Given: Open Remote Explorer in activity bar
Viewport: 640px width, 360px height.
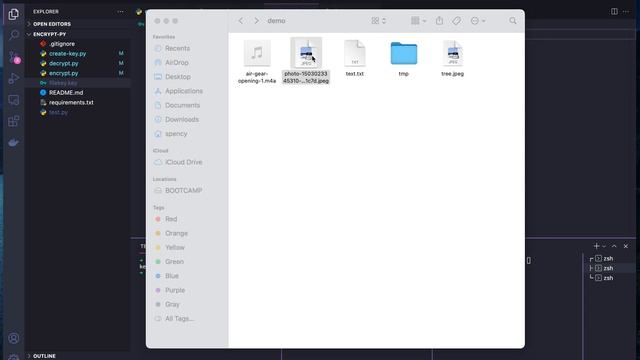Looking at the screenshot, I should pos(13,100).
